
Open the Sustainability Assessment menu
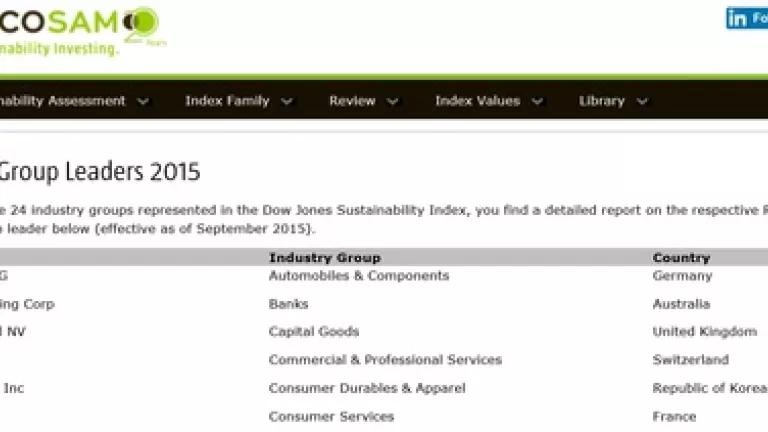(x=63, y=101)
